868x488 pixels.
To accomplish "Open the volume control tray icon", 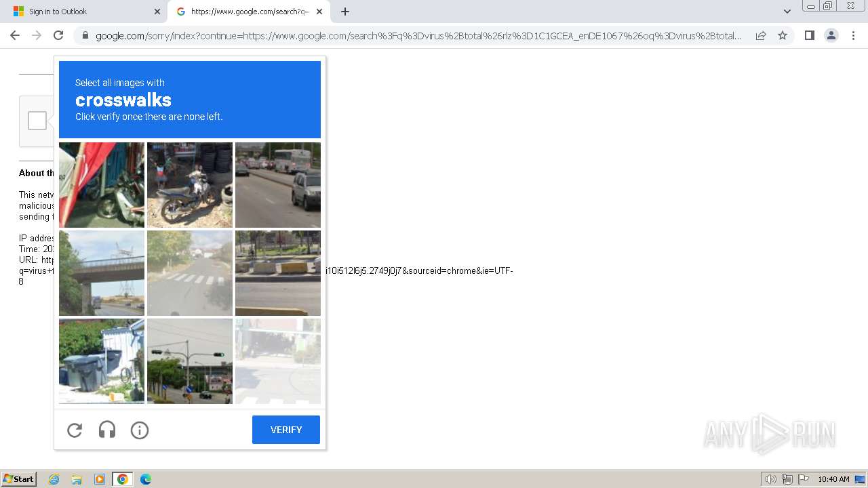I will pos(770,479).
